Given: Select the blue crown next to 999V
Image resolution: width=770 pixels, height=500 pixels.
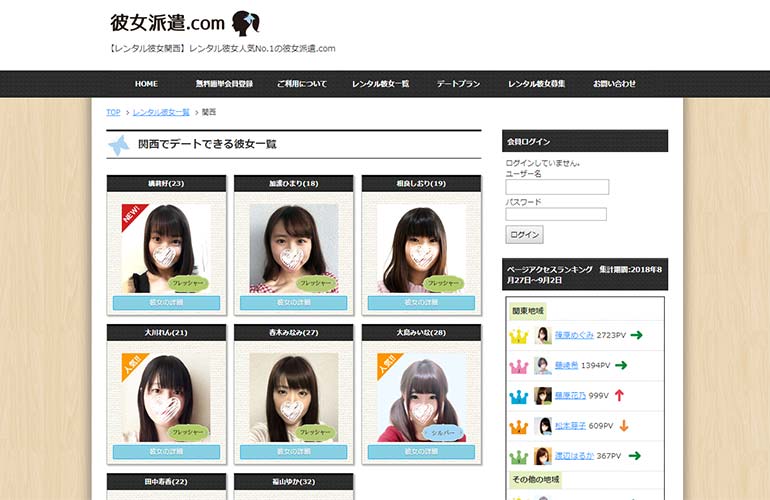Looking at the screenshot, I should point(519,396).
